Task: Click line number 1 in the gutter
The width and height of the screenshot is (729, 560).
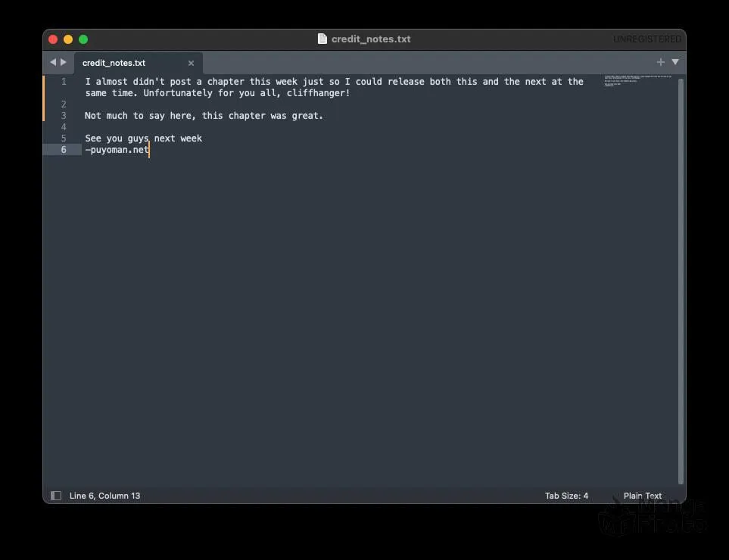Action: click(x=64, y=82)
